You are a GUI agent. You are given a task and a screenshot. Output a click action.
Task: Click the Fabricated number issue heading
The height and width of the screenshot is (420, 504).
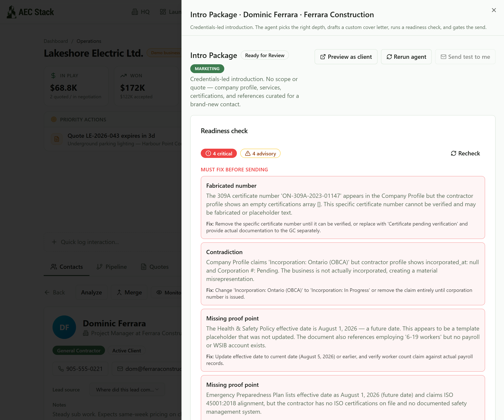pyautogui.click(x=231, y=185)
